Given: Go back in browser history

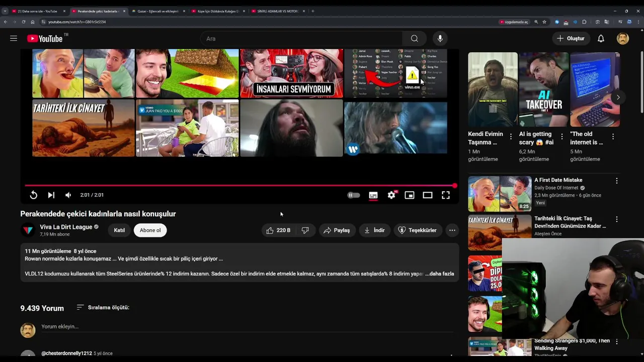Looking at the screenshot, I should (x=6, y=22).
